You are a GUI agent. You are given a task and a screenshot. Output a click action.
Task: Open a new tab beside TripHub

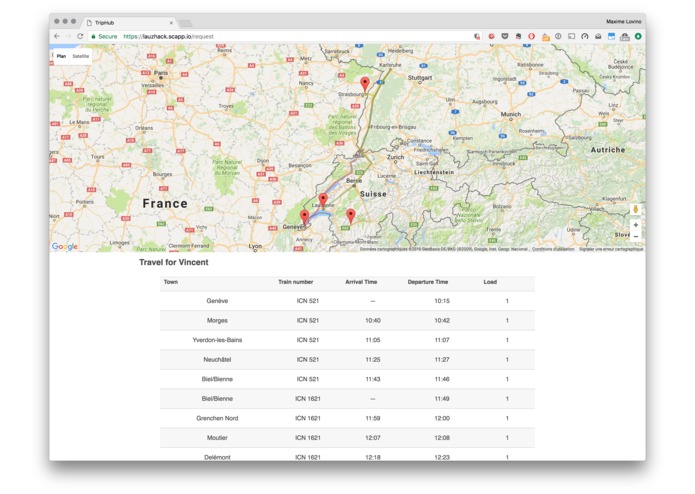[x=186, y=23]
